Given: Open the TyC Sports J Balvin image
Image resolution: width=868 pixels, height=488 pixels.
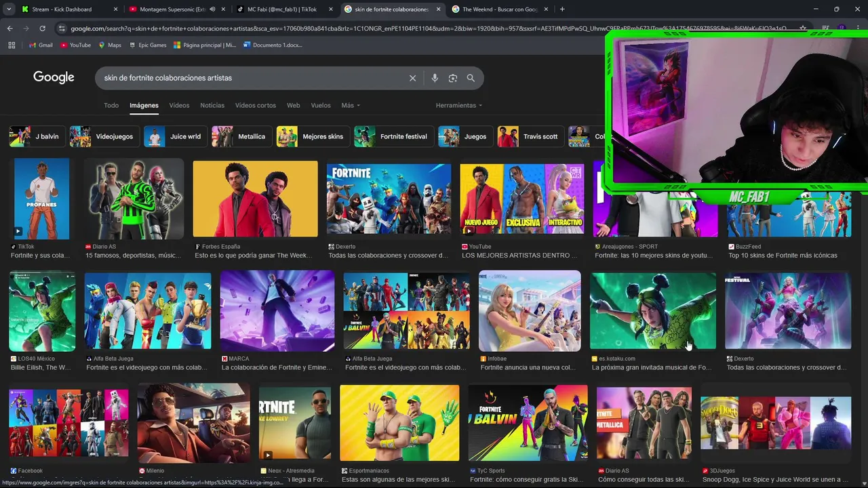Looking at the screenshot, I should click(x=528, y=424).
